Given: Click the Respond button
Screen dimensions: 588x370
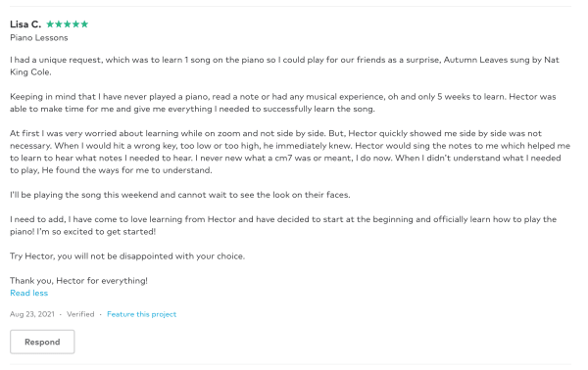Looking at the screenshot, I should coord(42,342).
